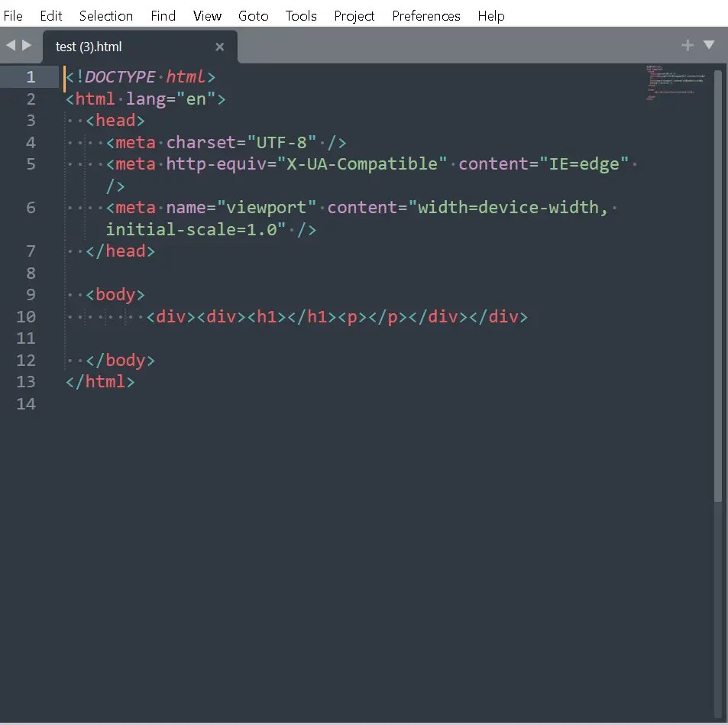728x725 pixels.
Task: Open the View menu
Action: pyautogui.click(x=207, y=15)
